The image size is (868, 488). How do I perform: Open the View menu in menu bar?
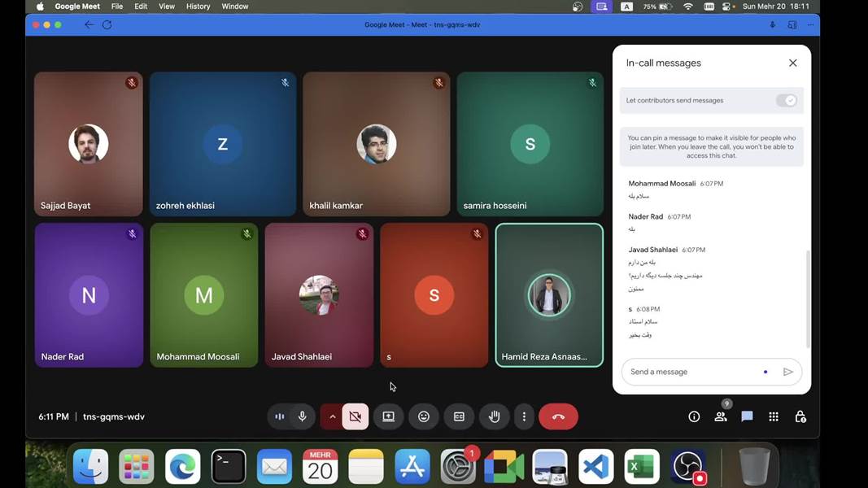167,7
